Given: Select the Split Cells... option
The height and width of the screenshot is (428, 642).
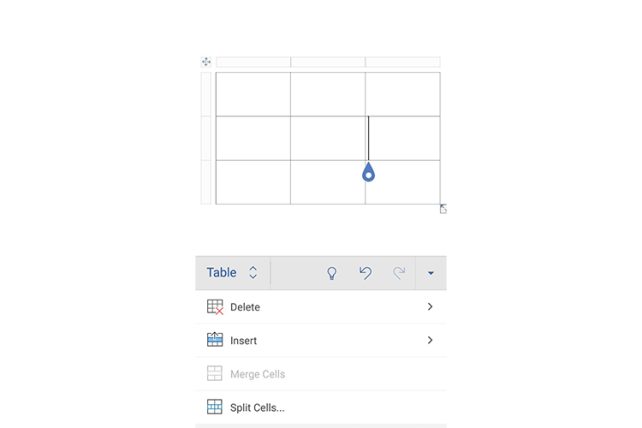Looking at the screenshot, I should point(257,407).
